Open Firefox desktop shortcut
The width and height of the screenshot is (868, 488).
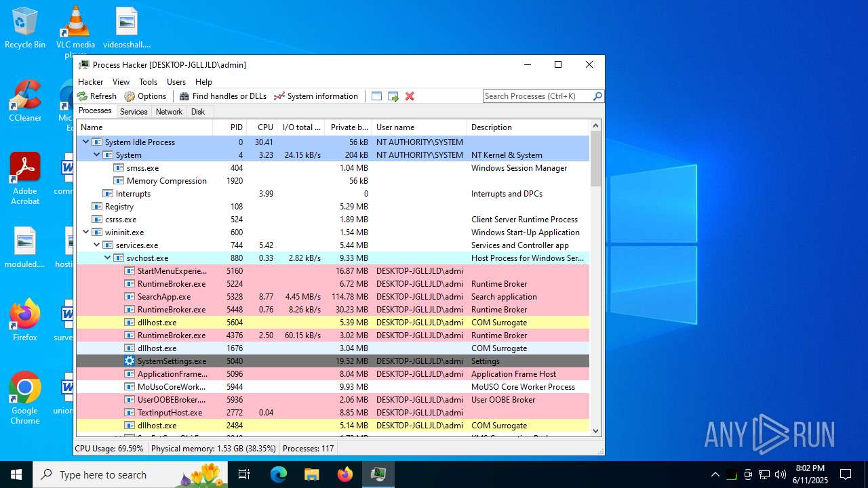(x=25, y=320)
